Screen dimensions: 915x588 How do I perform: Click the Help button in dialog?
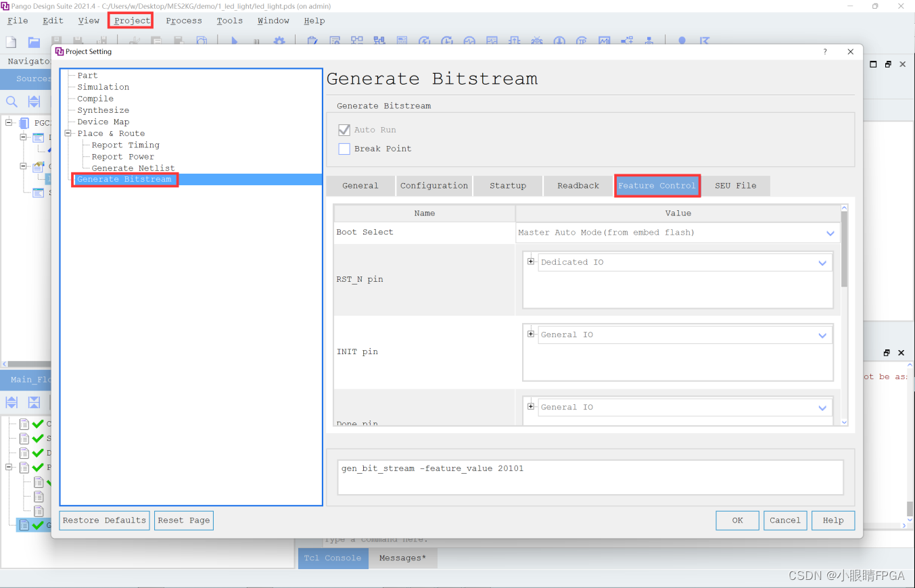coord(833,520)
